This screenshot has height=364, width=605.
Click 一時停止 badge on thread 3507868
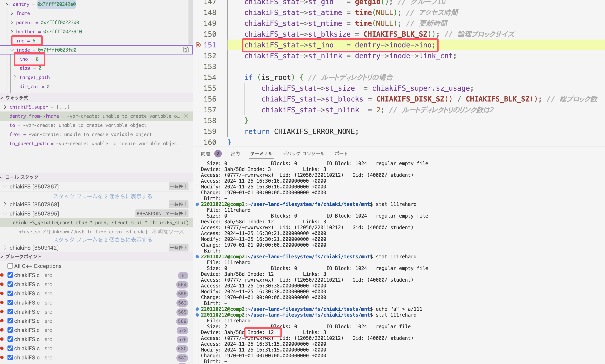(x=178, y=204)
